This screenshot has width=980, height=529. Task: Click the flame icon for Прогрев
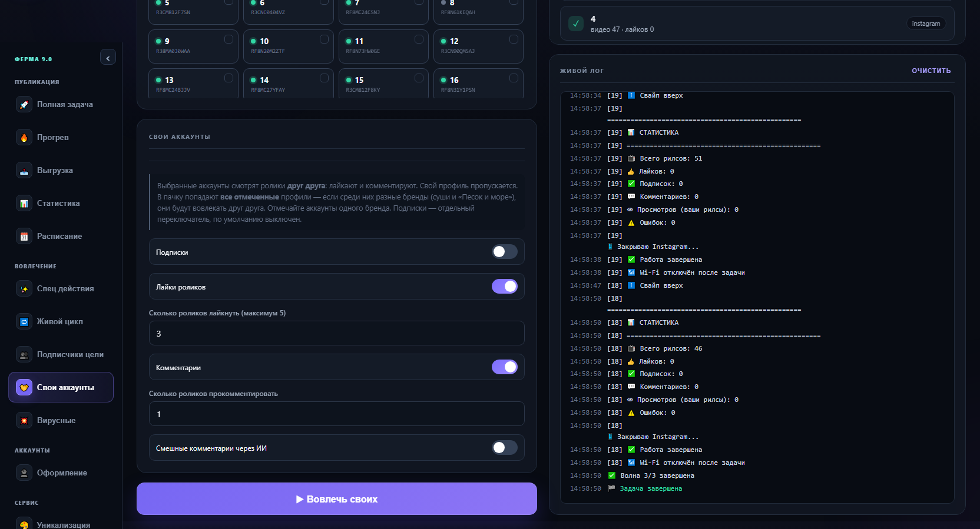point(24,138)
